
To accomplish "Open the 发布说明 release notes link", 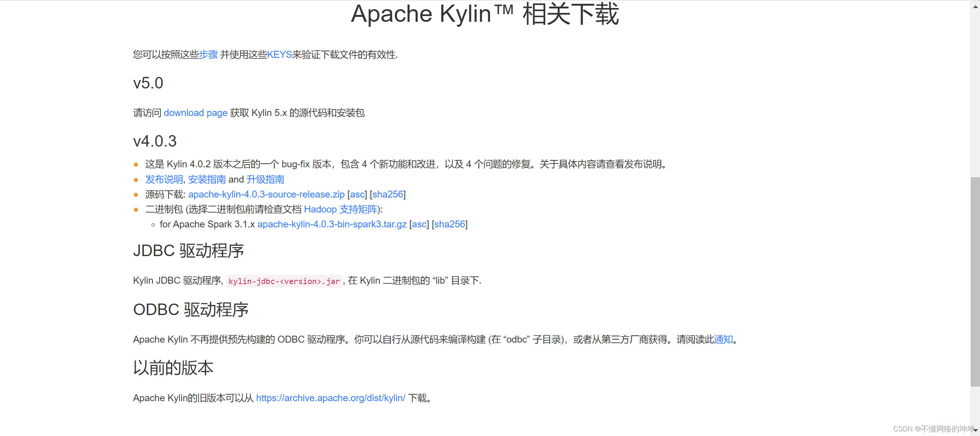I will [164, 180].
